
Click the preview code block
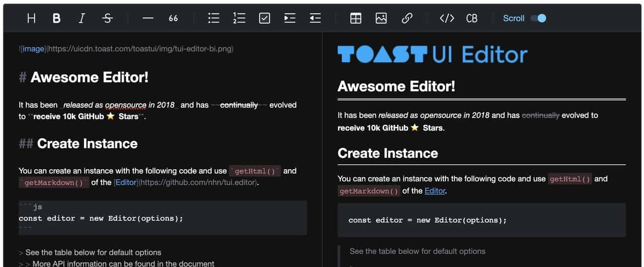481,220
